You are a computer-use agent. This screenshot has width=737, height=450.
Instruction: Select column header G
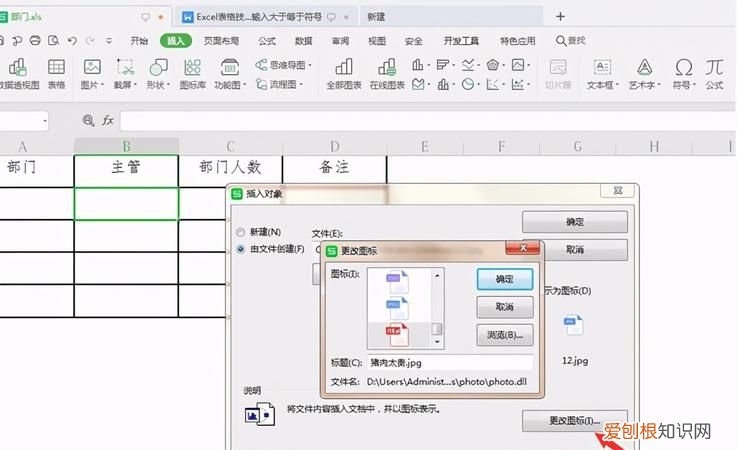578,147
